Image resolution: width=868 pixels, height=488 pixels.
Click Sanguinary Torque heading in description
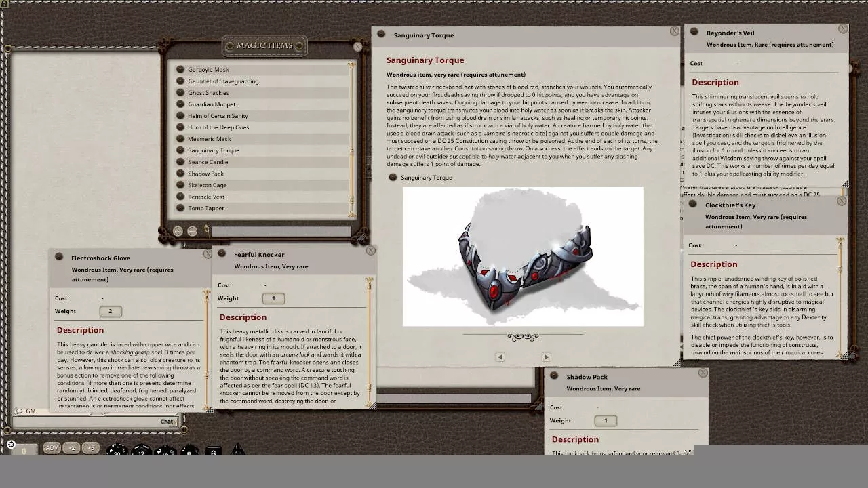pyautogui.click(x=425, y=60)
